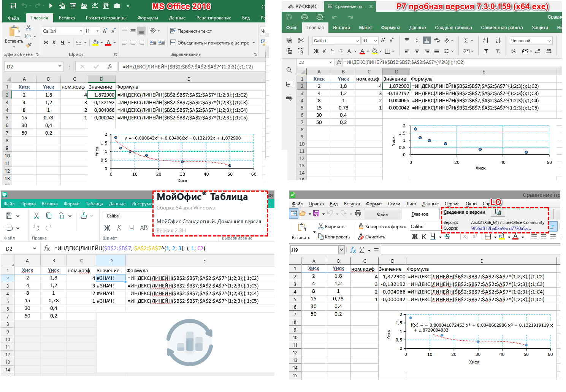Viewport: 566px width, 392px height.
Task: Open Calibri font dropdown in Excel
Action: click(x=81, y=31)
